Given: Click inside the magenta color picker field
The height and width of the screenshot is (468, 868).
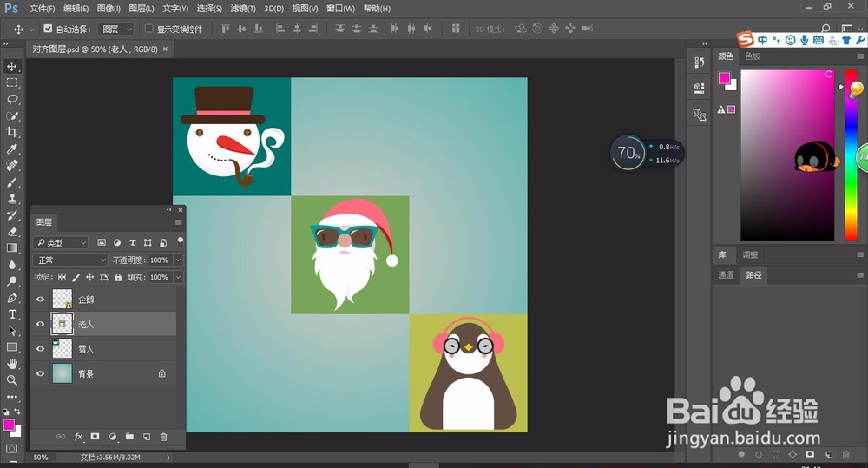Looking at the screenshot, I should (x=787, y=155).
